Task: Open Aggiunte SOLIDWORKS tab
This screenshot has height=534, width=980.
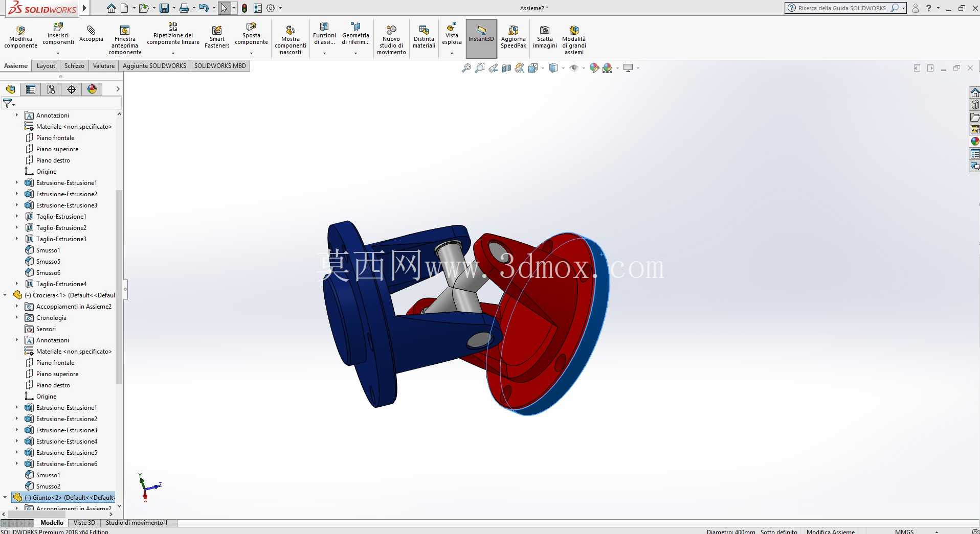Action: (x=154, y=66)
